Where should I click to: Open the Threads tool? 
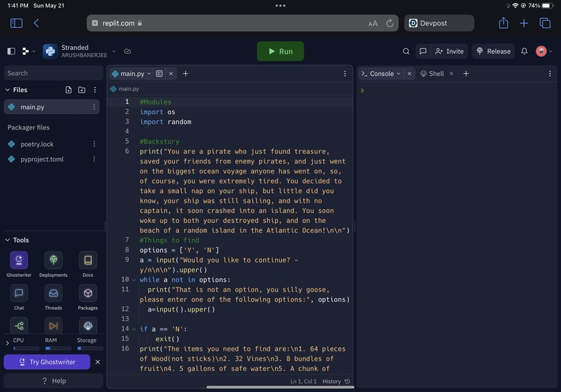pyautogui.click(x=54, y=297)
